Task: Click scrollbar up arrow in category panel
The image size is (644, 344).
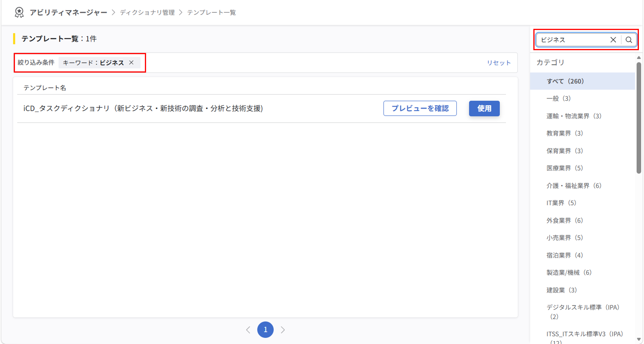Action: tap(639, 58)
